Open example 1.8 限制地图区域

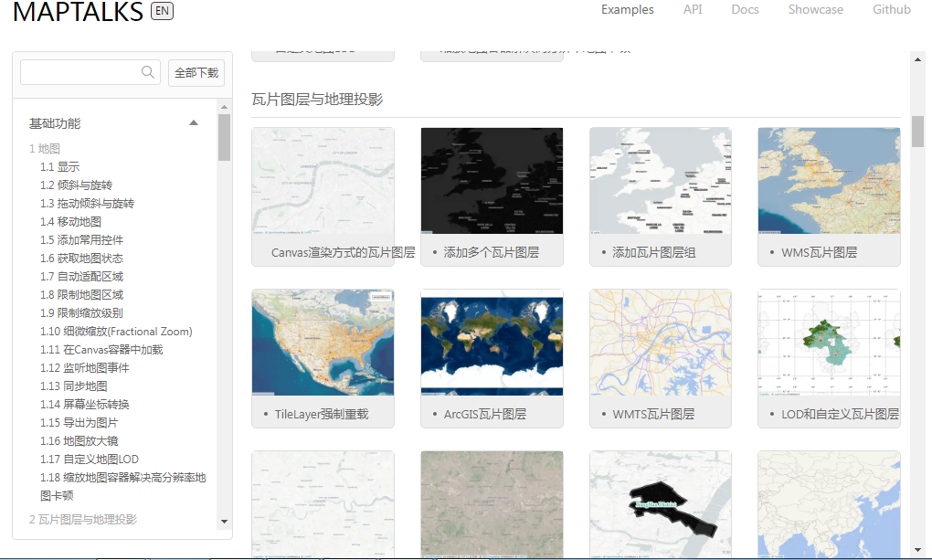(x=82, y=295)
